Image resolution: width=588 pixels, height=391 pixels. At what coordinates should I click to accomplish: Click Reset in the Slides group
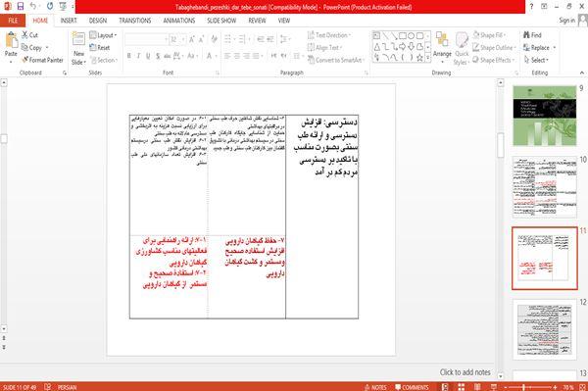100,48
